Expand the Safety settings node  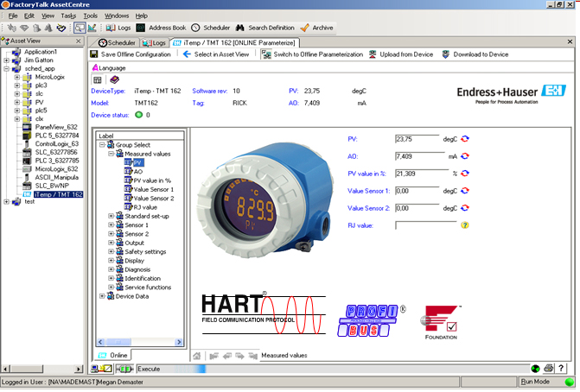coord(111,251)
